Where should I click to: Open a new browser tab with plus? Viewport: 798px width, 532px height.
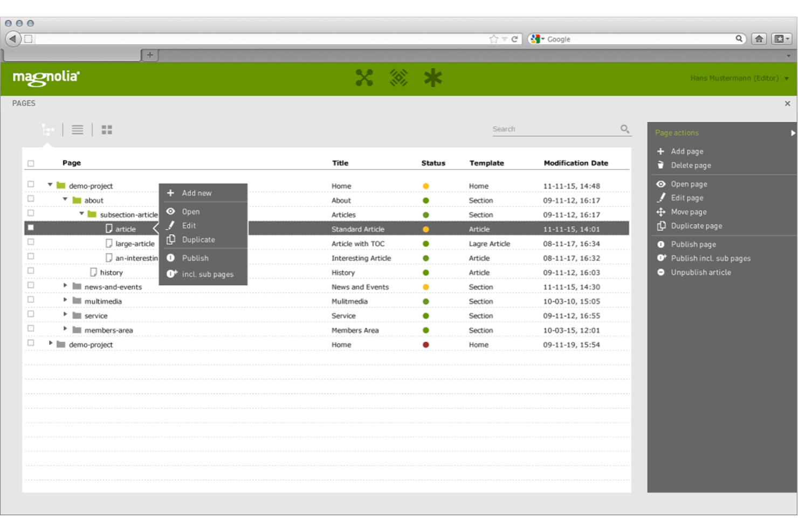pyautogui.click(x=150, y=54)
